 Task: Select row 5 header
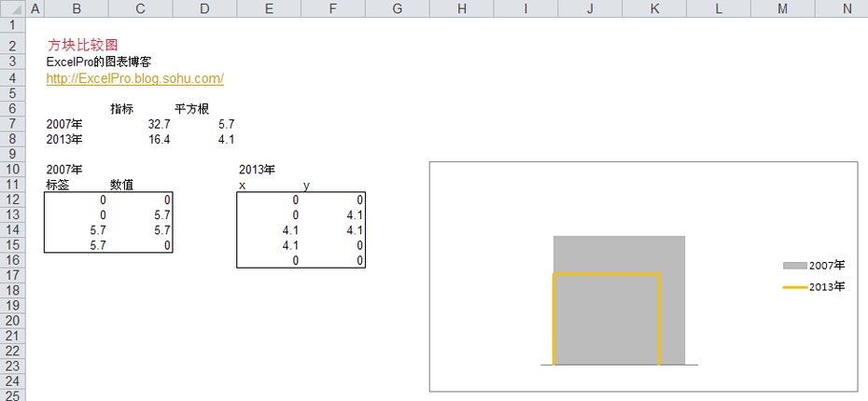coord(13,93)
